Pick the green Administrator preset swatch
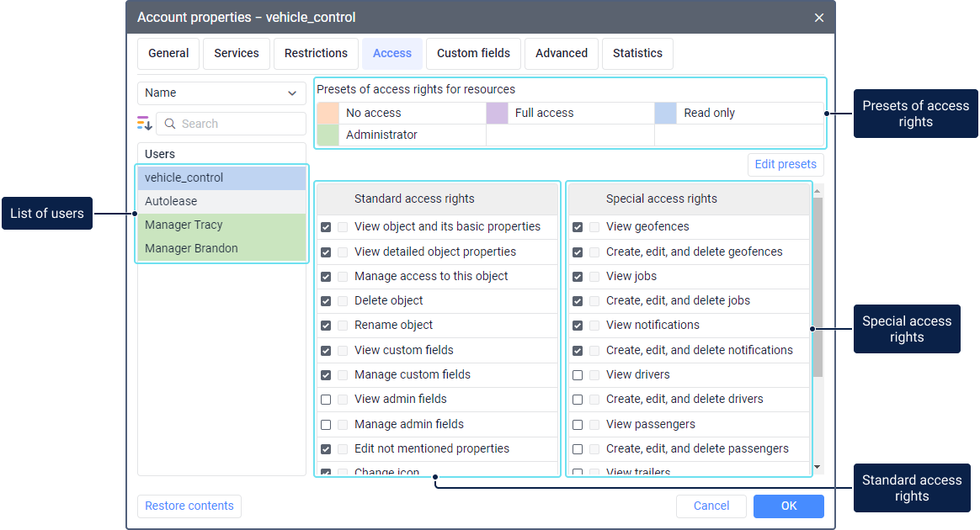 (x=328, y=135)
